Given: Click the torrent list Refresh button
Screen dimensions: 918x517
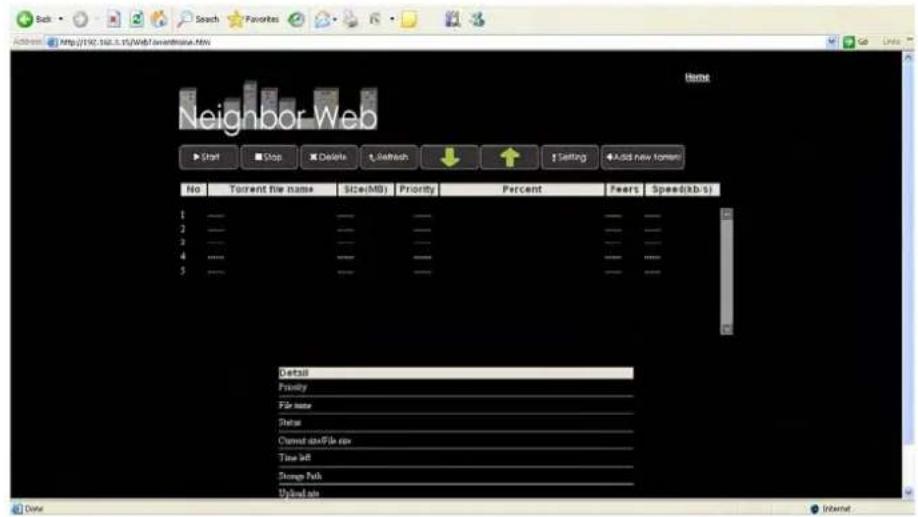Looking at the screenshot, I should (x=389, y=157).
